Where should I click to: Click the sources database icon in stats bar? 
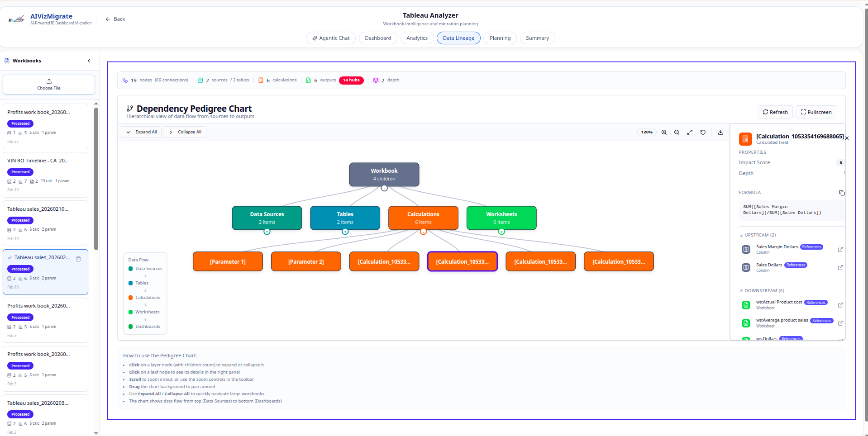[200, 80]
